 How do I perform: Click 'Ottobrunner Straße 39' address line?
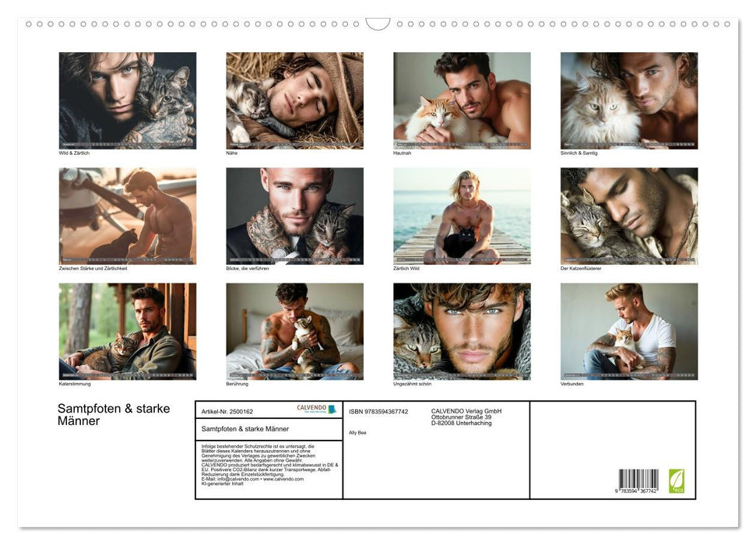pyautogui.click(x=462, y=417)
